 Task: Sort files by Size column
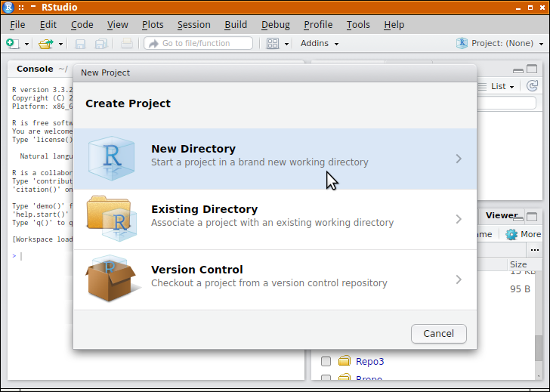(518, 264)
